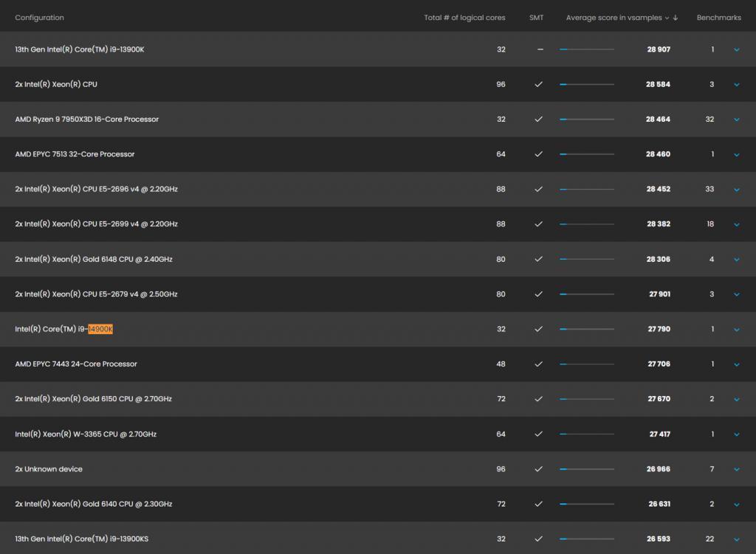Select the 2x Unknown device name
The image size is (756, 554).
(x=49, y=468)
